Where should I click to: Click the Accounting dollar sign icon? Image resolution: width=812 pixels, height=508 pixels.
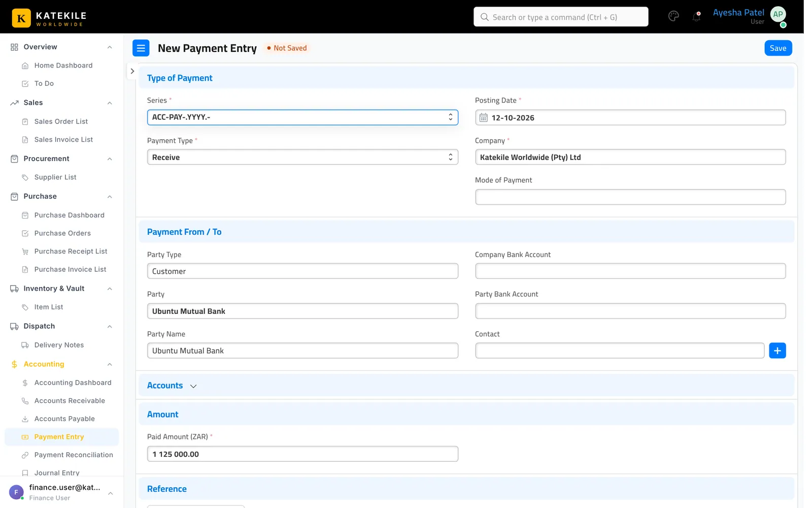click(x=14, y=364)
